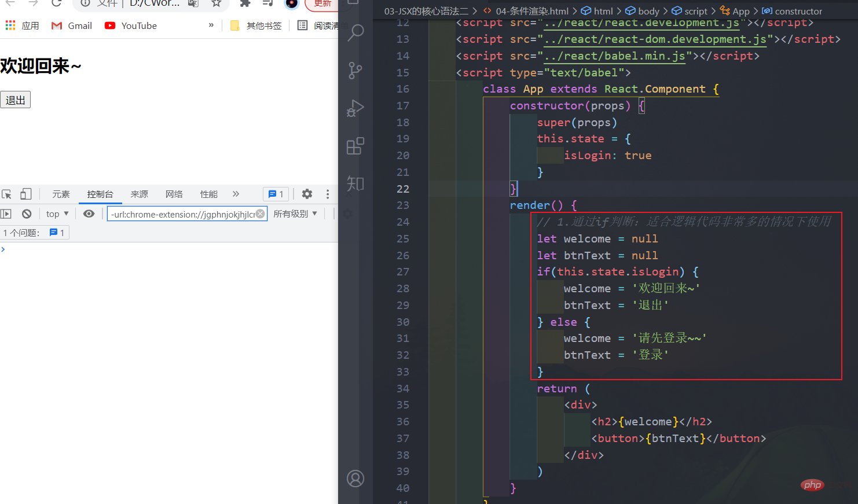Open the Chrome profile avatar
Viewport: 858px width, 504px height.
292,3
